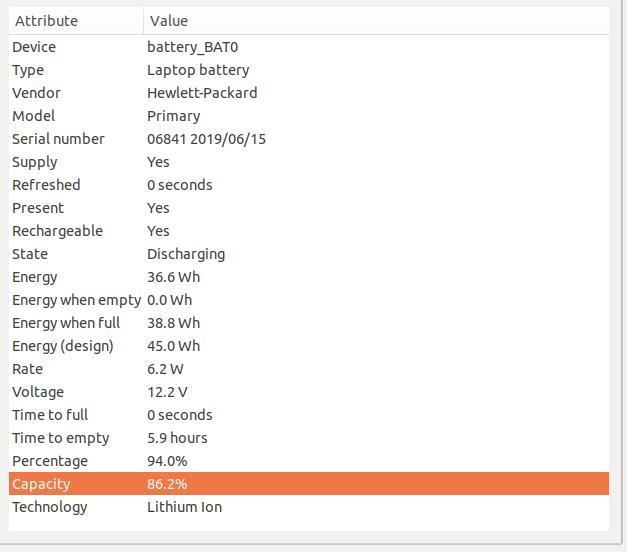This screenshot has height=552, width=627.
Task: Select the Vendor Hewlett-Packard row
Action: 309,93
